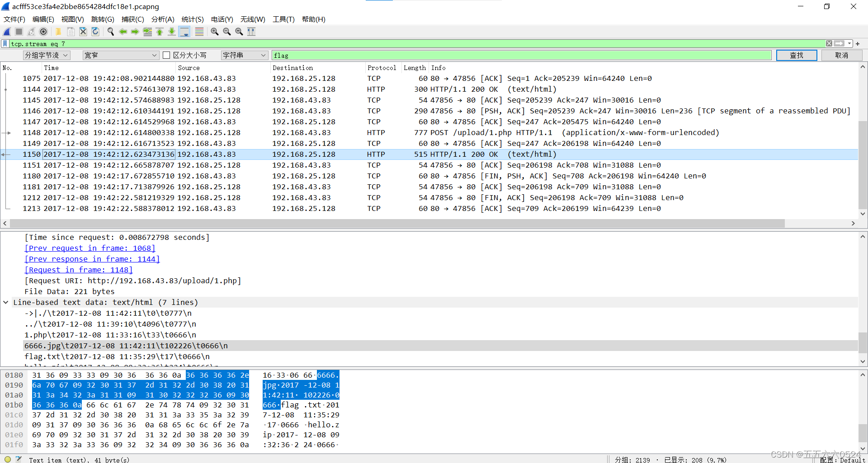Image resolution: width=868 pixels, height=463 pixels.
Task: Toggle packet list colorization
Action: [199, 32]
